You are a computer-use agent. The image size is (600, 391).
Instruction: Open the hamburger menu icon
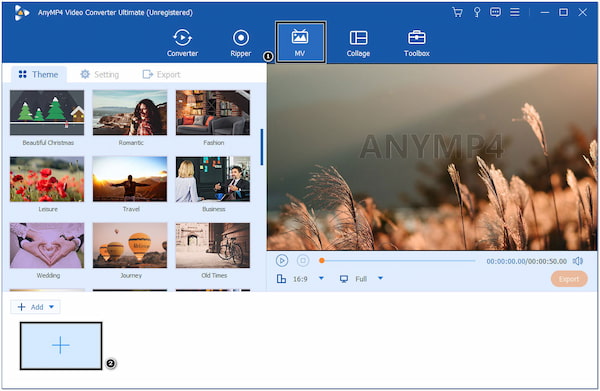click(515, 12)
